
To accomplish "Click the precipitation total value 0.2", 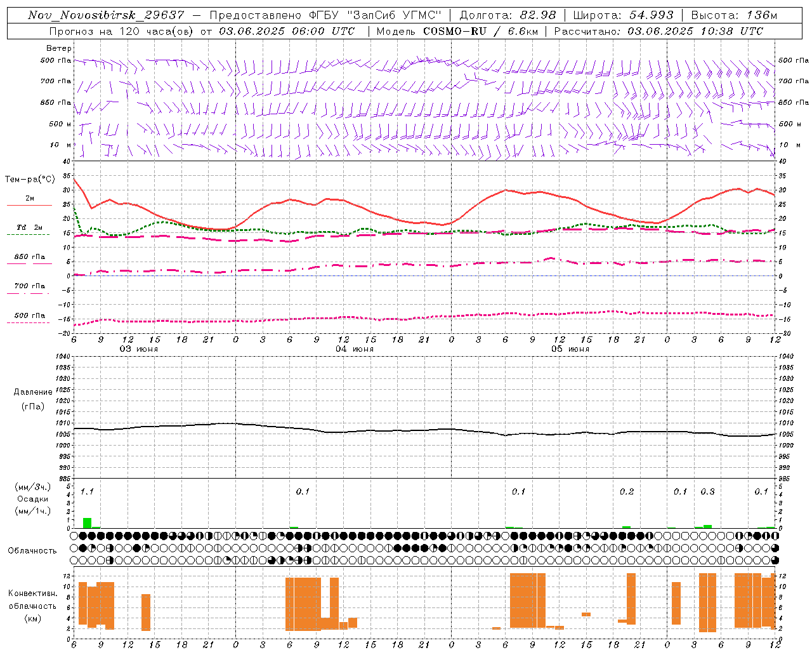I will coord(627,491).
